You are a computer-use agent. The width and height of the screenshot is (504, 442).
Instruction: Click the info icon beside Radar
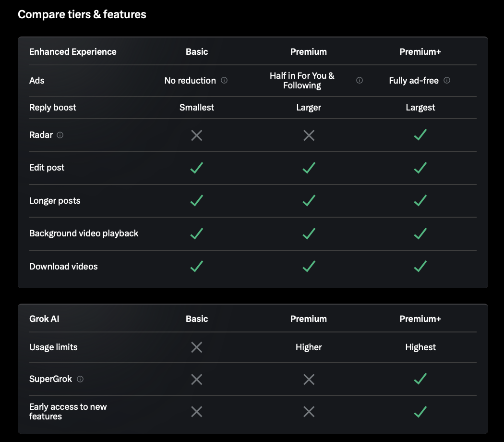click(x=60, y=135)
